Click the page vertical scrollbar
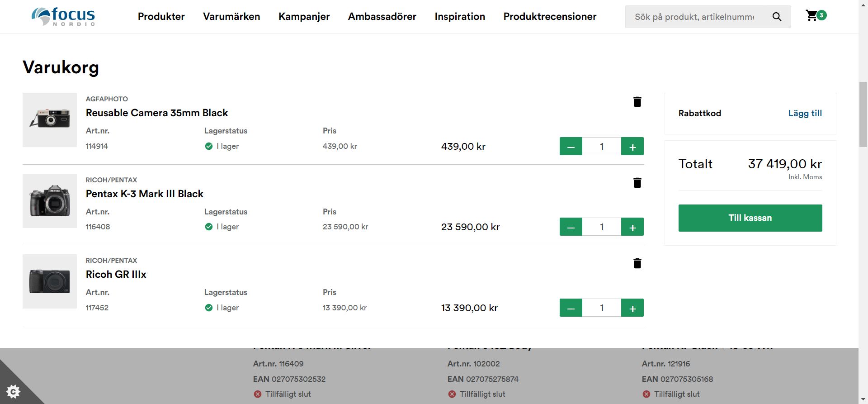The height and width of the screenshot is (404, 868). coord(863,114)
